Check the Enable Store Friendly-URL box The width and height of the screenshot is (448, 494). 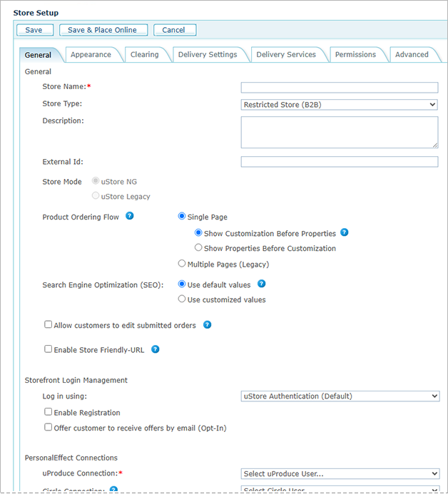pos(49,349)
